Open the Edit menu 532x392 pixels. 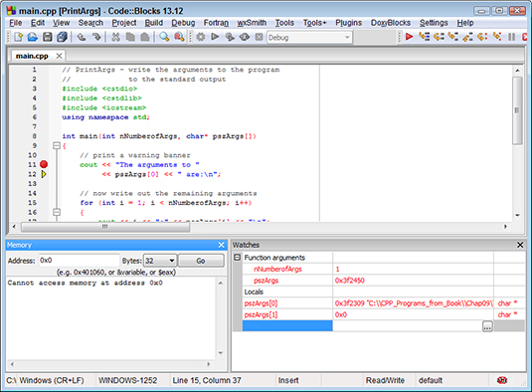(38, 23)
